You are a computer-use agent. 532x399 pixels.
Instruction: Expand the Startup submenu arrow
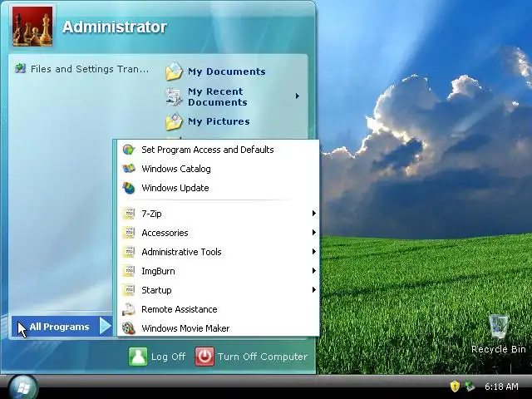pos(314,290)
